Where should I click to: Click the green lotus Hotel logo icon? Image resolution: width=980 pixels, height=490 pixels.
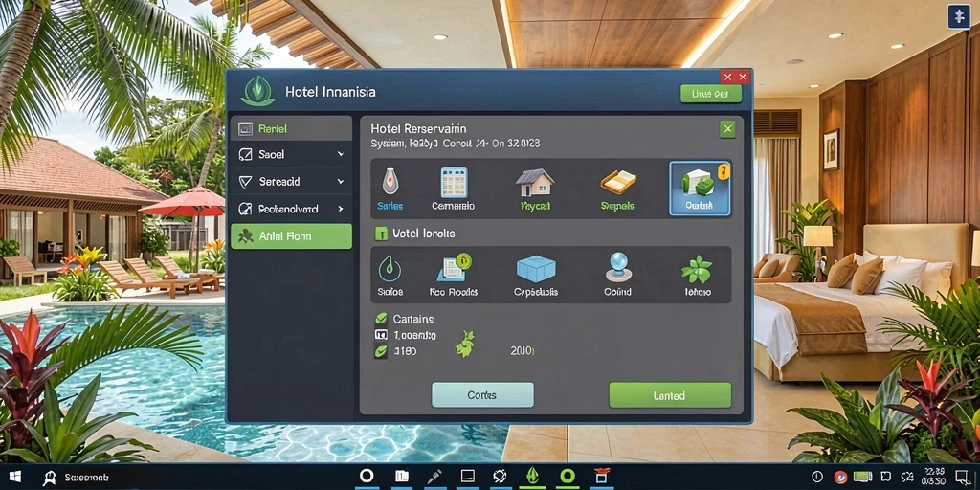pyautogui.click(x=257, y=91)
